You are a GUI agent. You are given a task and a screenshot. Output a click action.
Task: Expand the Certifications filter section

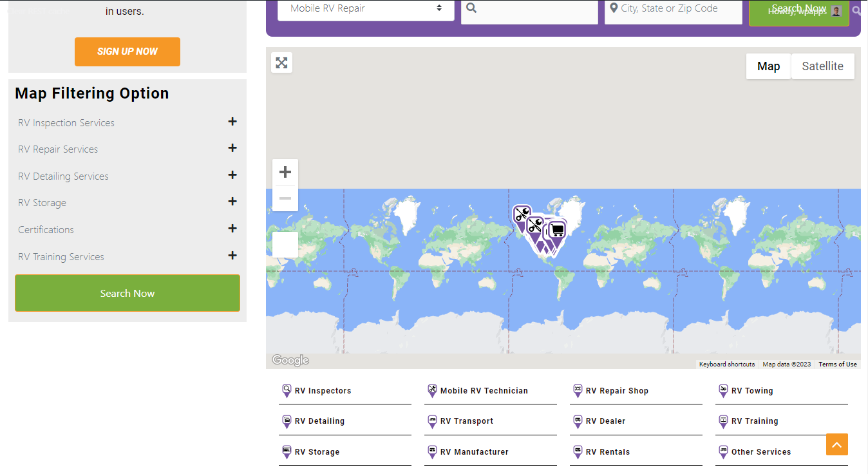(232, 229)
